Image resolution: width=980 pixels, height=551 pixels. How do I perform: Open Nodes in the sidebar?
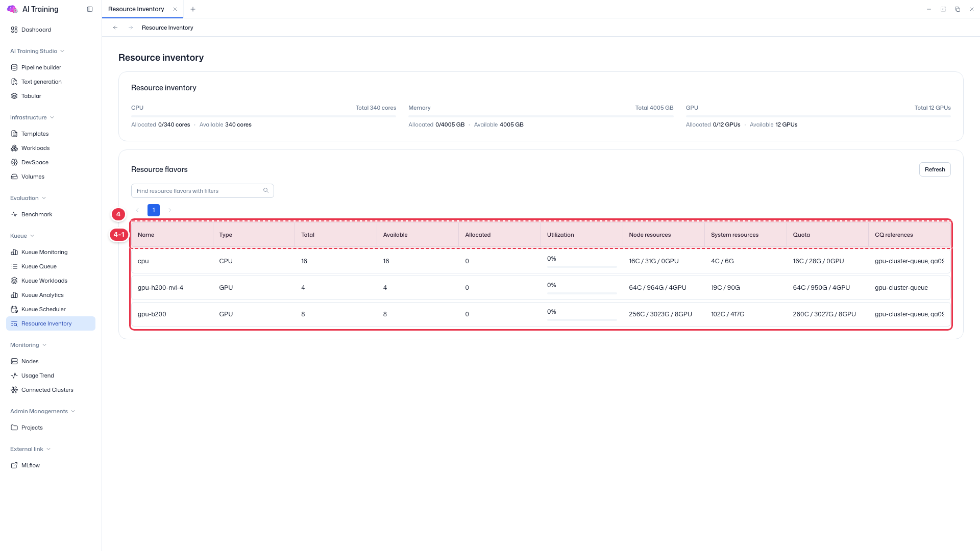tap(51, 361)
